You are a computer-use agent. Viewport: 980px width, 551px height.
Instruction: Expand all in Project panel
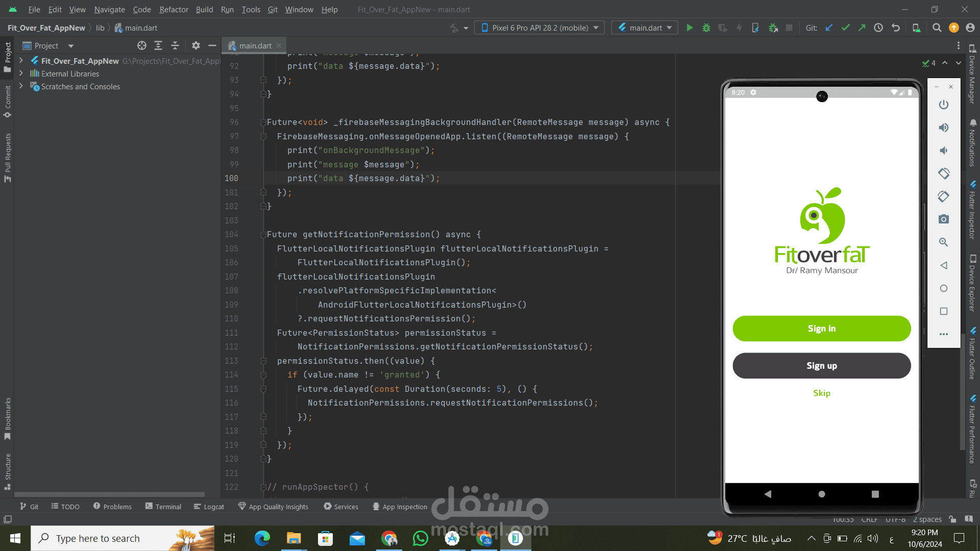158,46
